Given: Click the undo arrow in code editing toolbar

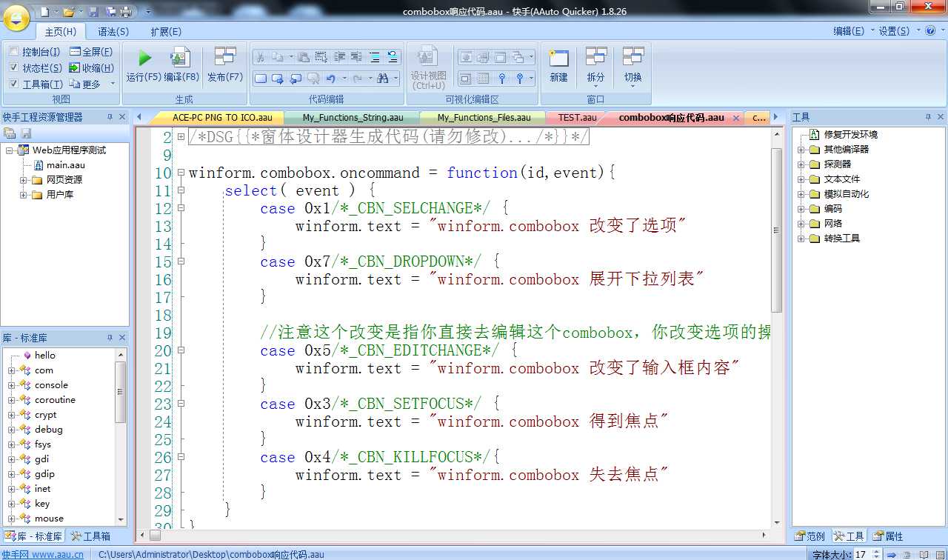Looking at the screenshot, I should pos(330,78).
